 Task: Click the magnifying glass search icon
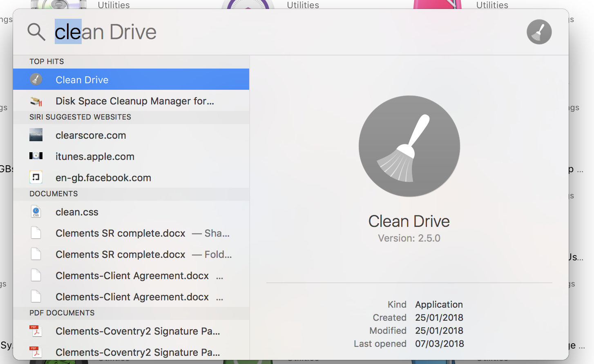point(36,31)
